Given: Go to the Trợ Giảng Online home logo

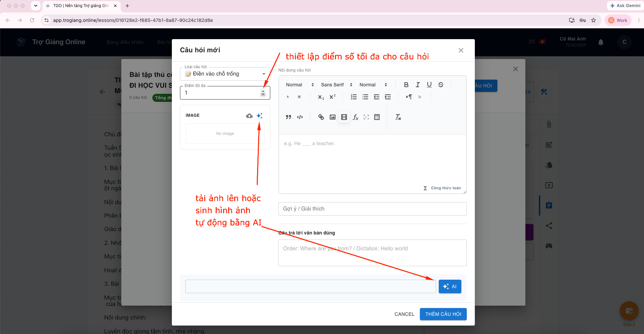Looking at the screenshot, I should (51, 42).
